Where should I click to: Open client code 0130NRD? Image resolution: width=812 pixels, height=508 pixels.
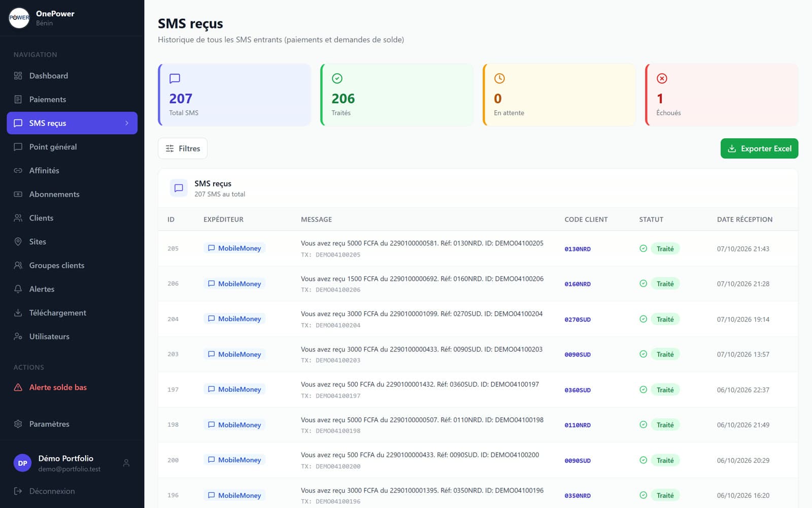578,249
